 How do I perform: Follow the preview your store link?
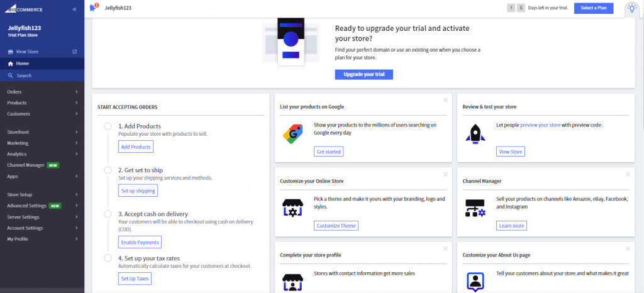[540, 125]
